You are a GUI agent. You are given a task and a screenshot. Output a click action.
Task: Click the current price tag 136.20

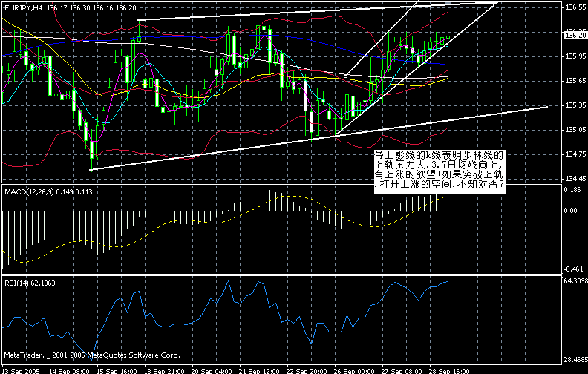[x=575, y=35]
